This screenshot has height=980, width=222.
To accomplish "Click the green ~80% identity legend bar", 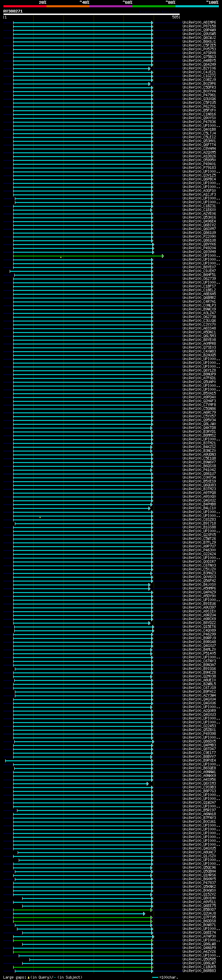I will [154, 6].
